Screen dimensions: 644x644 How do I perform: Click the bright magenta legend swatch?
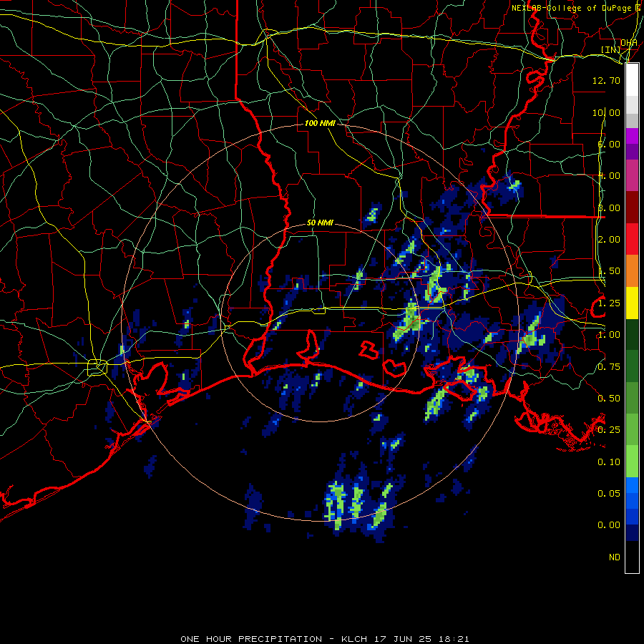coord(632,136)
